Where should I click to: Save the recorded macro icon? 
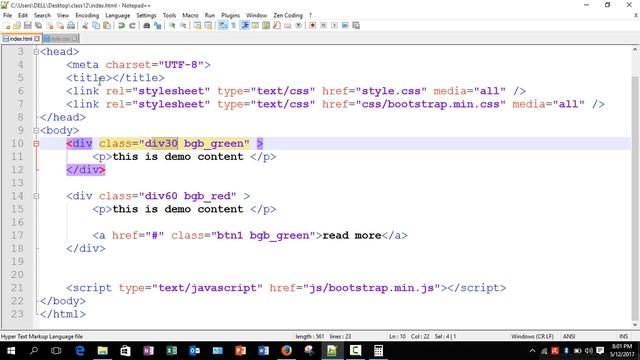(x=356, y=25)
